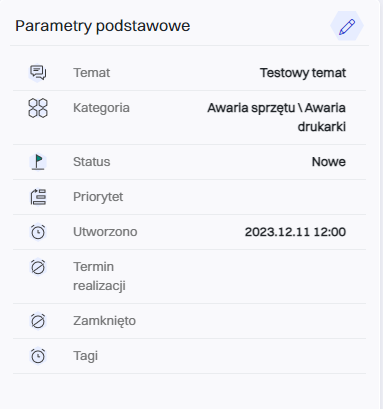Click the 'Awaria sprzętu \ Awaria drukarki' category value

tap(276, 117)
